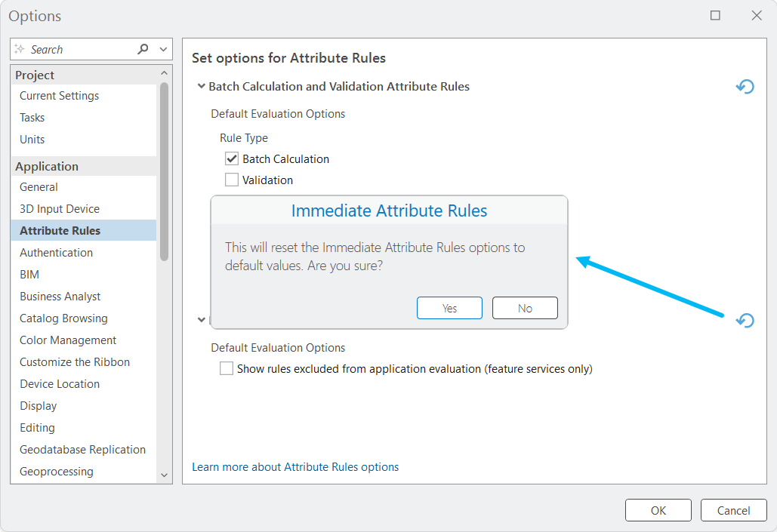This screenshot has height=532, width=777.
Task: Click the reset icon for Batch Calculation options
Action: tap(745, 86)
